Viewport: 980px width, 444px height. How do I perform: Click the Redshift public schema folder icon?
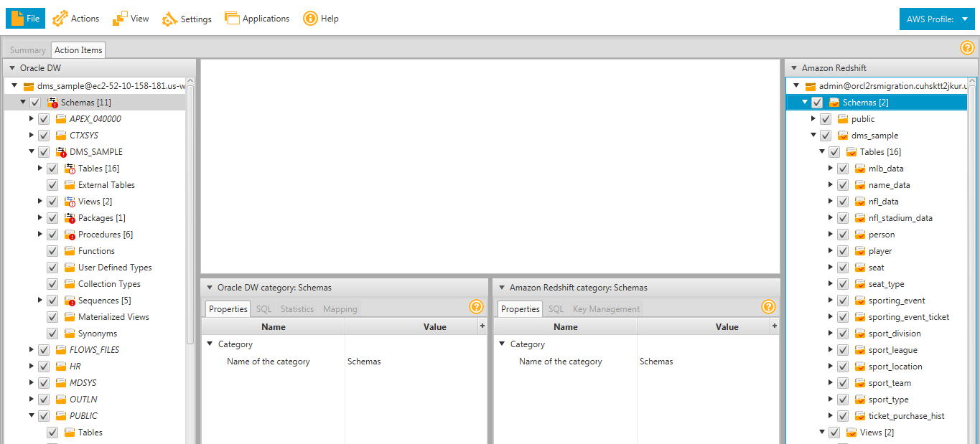(843, 119)
